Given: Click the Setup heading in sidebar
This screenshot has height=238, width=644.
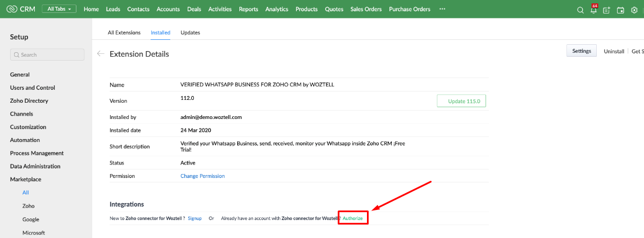Looking at the screenshot, I should click(x=19, y=37).
